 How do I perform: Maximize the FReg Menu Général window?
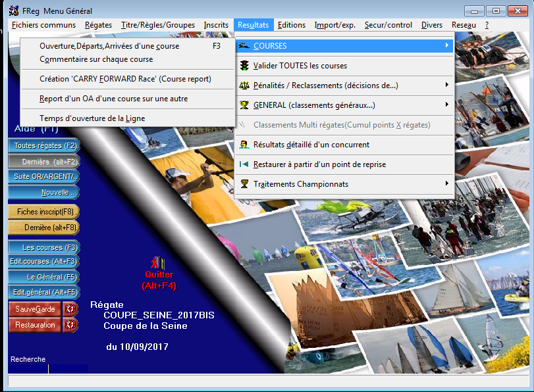point(496,11)
